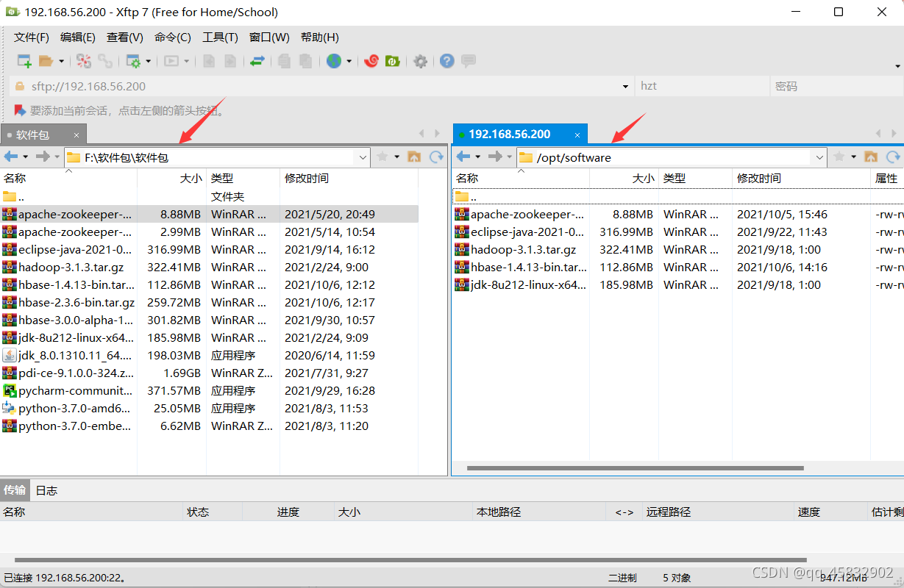The image size is (904, 588).
Task: Open session properties window-with-gear icon
Action: click(133, 61)
